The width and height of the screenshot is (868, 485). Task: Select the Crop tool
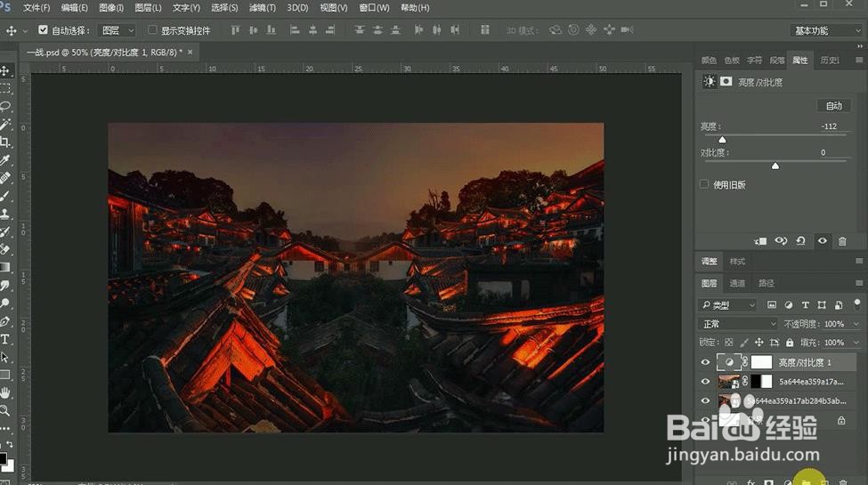(5, 142)
